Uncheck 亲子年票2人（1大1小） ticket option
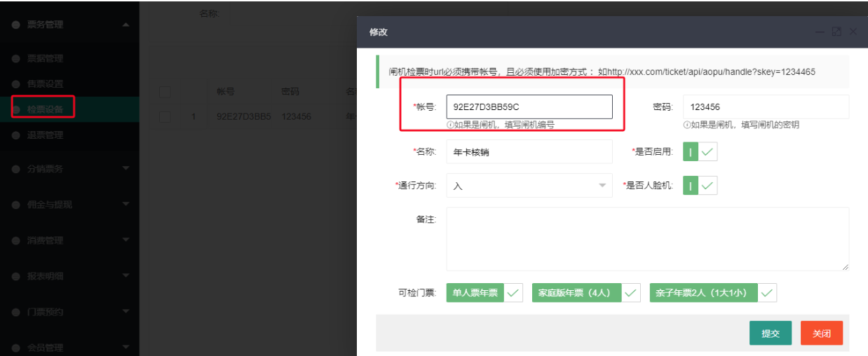The image size is (868, 356). (x=713, y=293)
